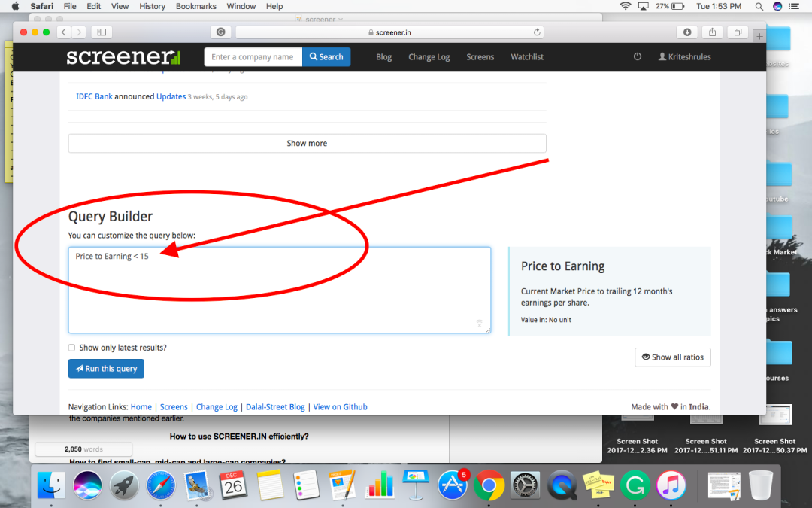
Task: Click the battery status in menu bar
Action: [x=671, y=6]
